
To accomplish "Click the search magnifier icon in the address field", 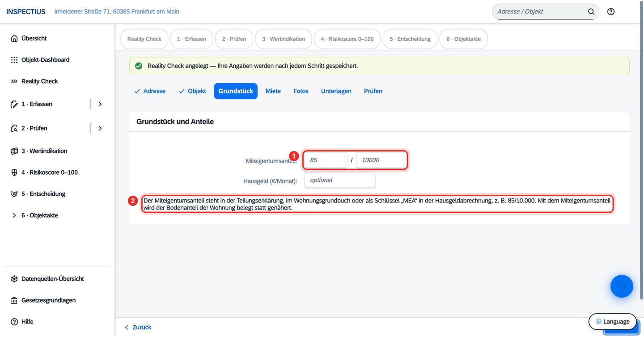I will [591, 12].
